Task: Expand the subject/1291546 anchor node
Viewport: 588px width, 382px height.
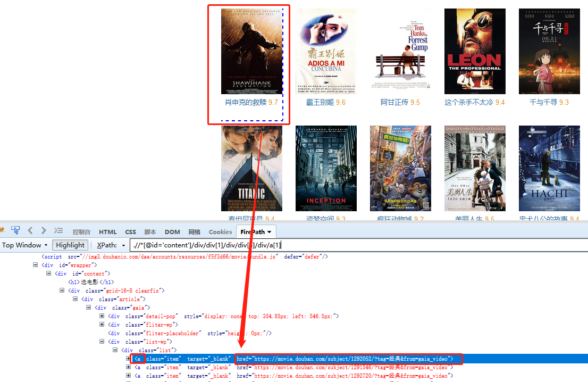Action: coord(128,367)
